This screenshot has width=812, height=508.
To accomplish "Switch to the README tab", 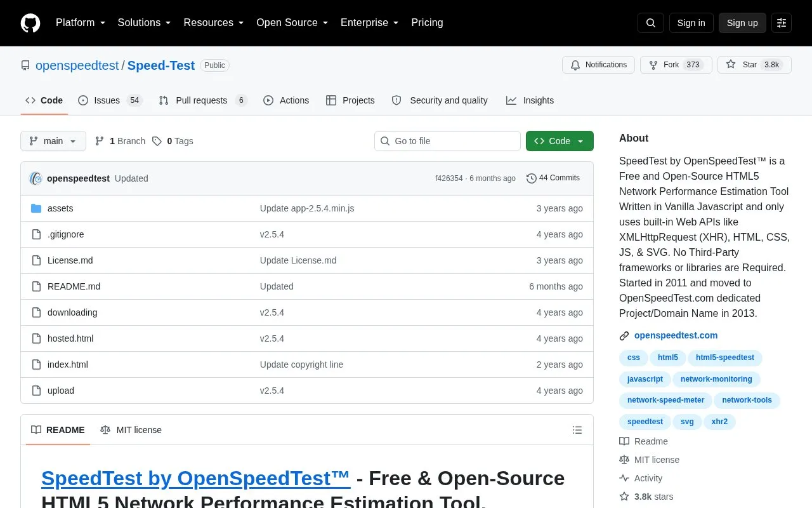I will (x=58, y=430).
